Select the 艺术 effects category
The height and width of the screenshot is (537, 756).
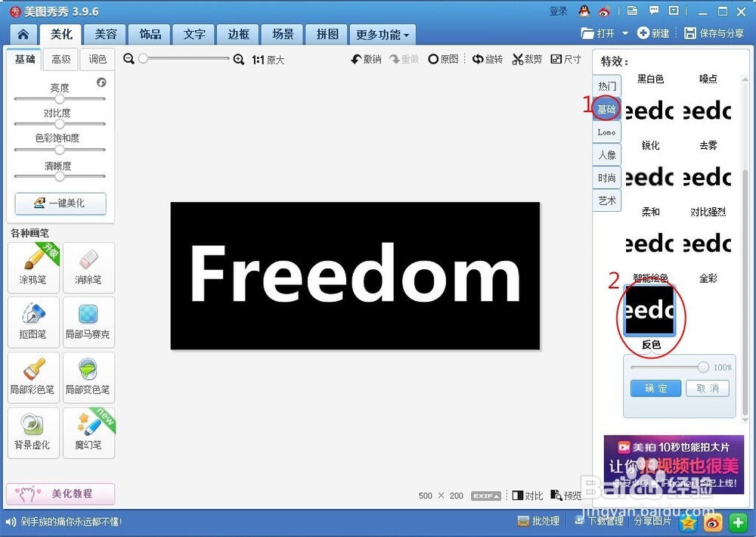click(606, 200)
